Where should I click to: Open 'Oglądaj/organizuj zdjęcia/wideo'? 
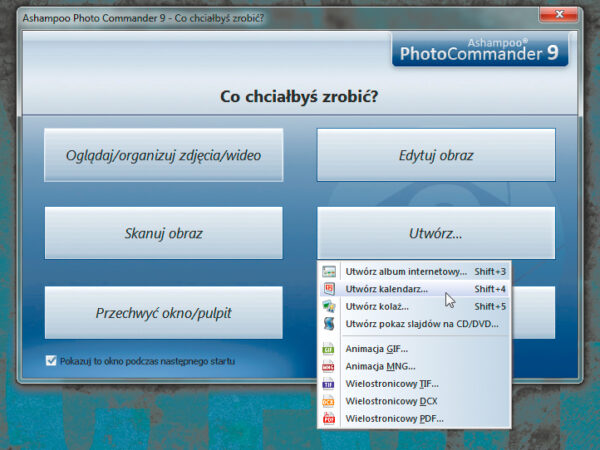coord(164,155)
